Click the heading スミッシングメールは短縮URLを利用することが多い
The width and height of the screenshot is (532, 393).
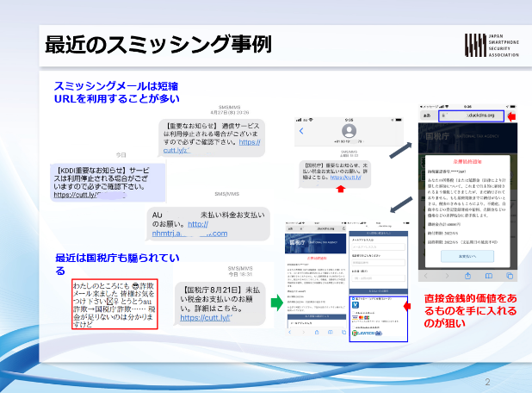(x=116, y=92)
